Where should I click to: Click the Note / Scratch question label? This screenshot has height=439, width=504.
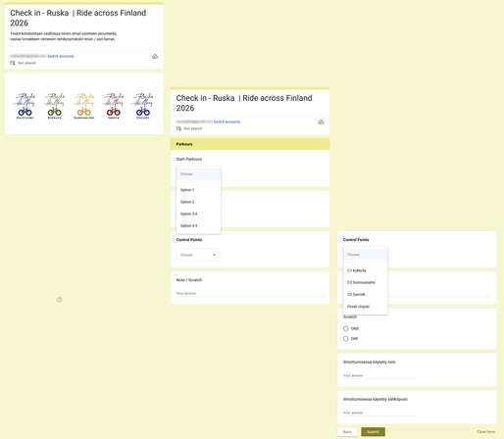tap(189, 280)
